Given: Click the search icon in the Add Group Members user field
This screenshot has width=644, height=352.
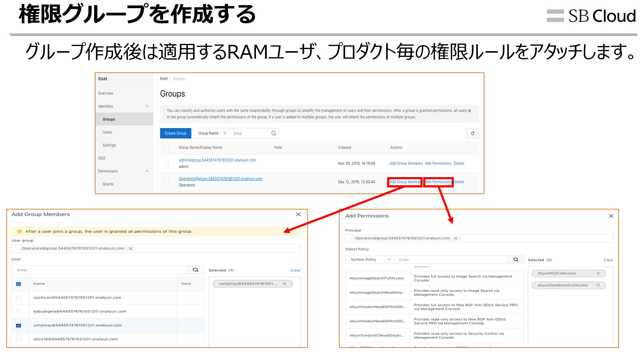Looking at the screenshot, I should point(196,270).
